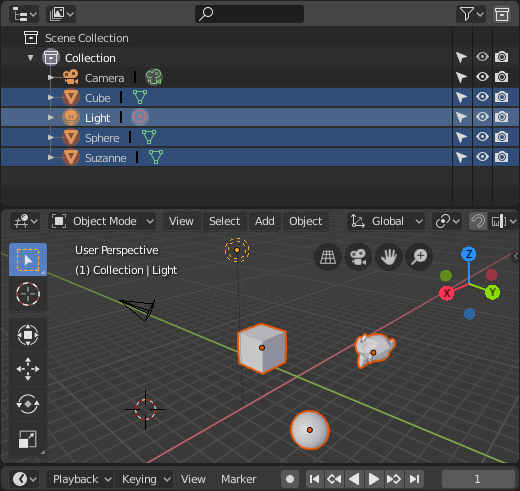This screenshot has height=491, width=520.
Task: Click the Light data icon in outliner
Action: [x=140, y=117]
